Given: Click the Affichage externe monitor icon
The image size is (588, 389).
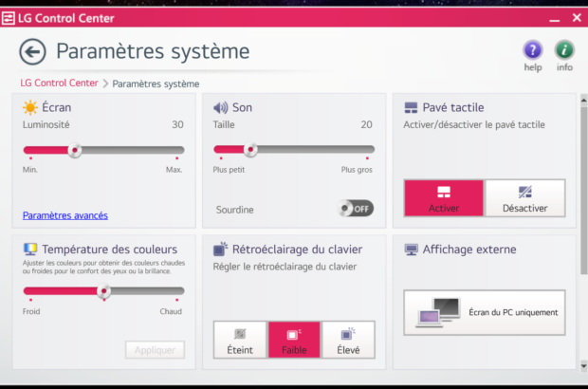Looking at the screenshot, I should [411, 250].
